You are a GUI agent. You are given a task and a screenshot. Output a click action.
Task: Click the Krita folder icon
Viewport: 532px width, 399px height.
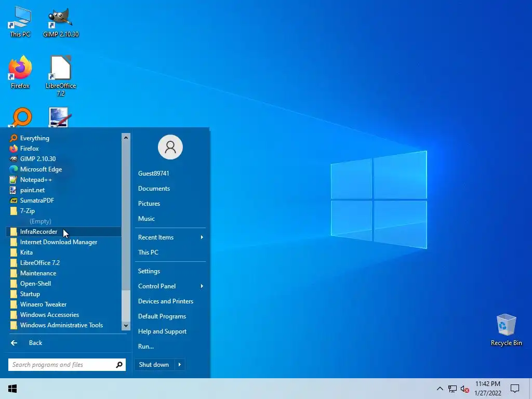14,252
